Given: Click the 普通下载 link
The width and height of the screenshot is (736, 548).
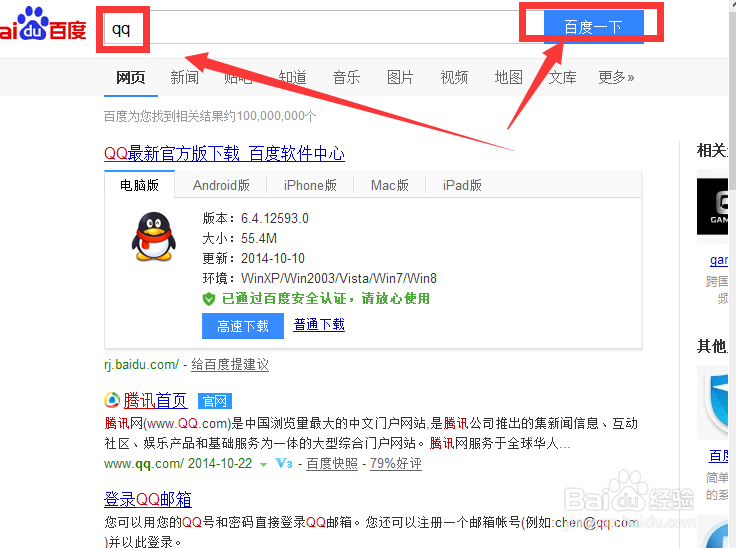Looking at the screenshot, I should tap(319, 324).
